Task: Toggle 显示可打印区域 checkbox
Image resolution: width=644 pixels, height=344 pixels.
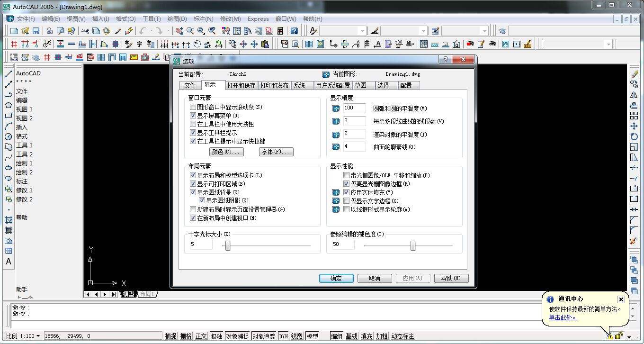Action: coord(193,184)
